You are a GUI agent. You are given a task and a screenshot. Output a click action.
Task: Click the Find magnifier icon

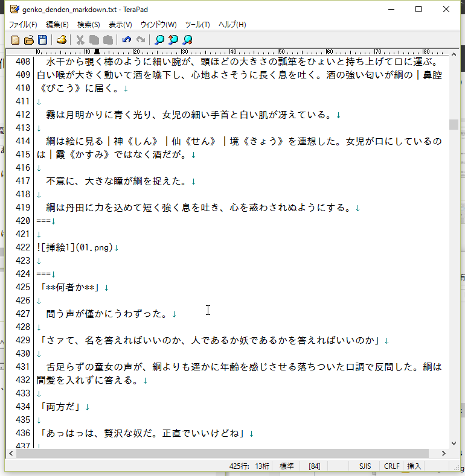(159, 40)
